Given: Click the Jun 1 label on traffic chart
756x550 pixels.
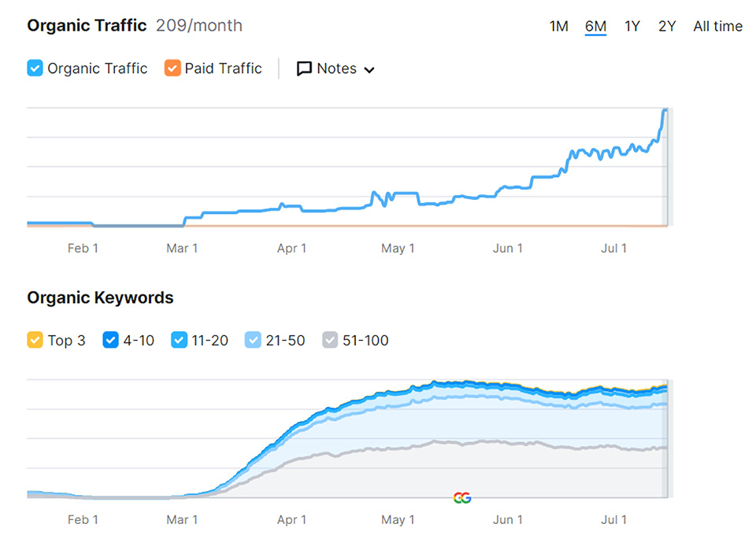Looking at the screenshot, I should (x=507, y=249).
